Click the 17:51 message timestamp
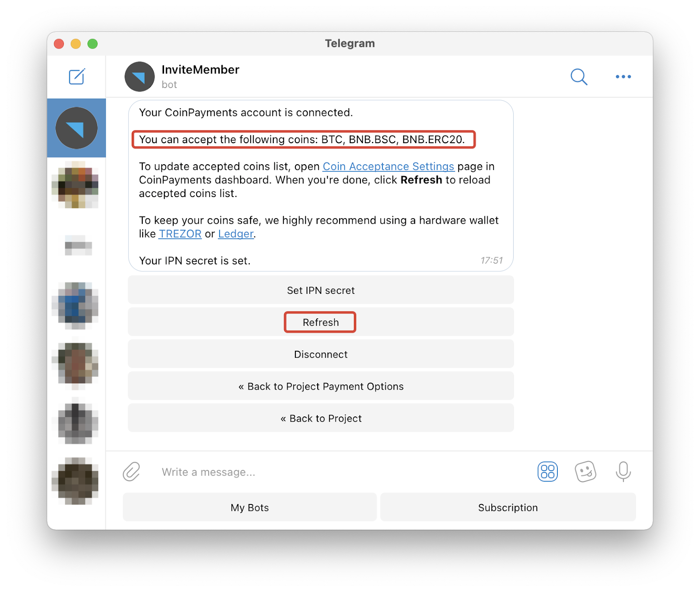This screenshot has width=700, height=592. coord(492,261)
